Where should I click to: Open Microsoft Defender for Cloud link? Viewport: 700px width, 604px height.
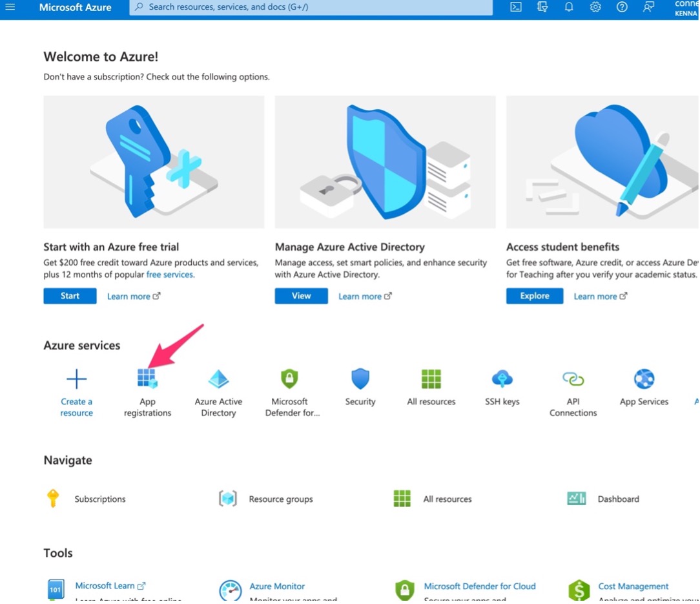click(x=479, y=586)
